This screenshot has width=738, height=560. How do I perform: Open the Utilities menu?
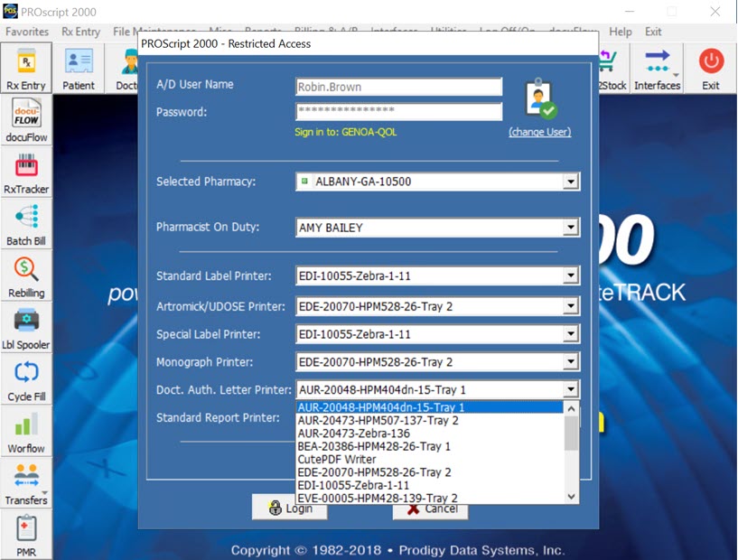(x=448, y=31)
